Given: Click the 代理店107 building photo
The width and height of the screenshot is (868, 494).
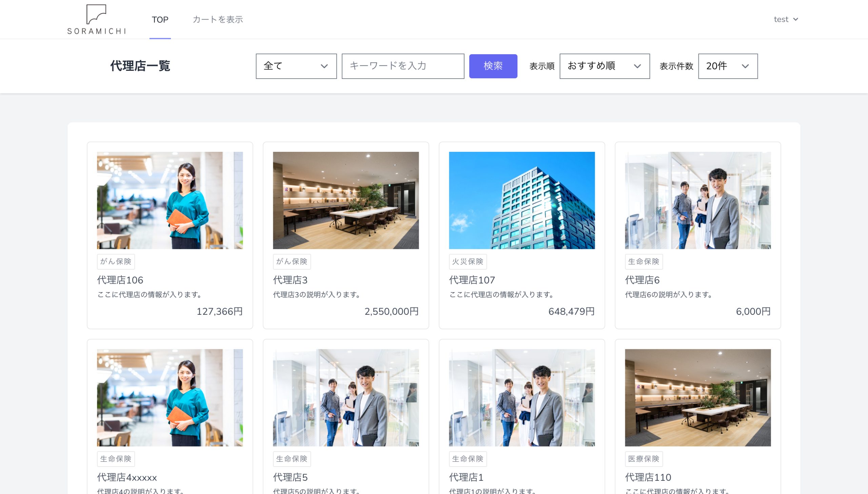Looking at the screenshot, I should [x=521, y=200].
